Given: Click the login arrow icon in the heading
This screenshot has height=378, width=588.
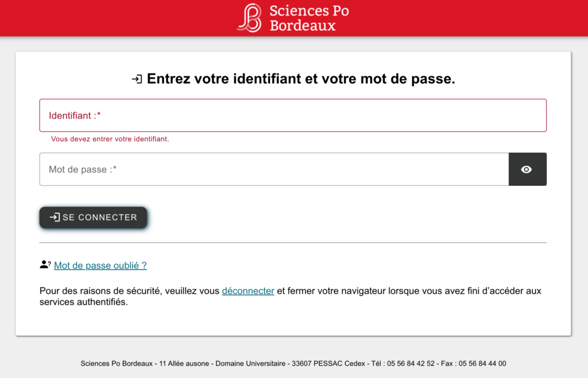Looking at the screenshot, I should click(x=137, y=79).
